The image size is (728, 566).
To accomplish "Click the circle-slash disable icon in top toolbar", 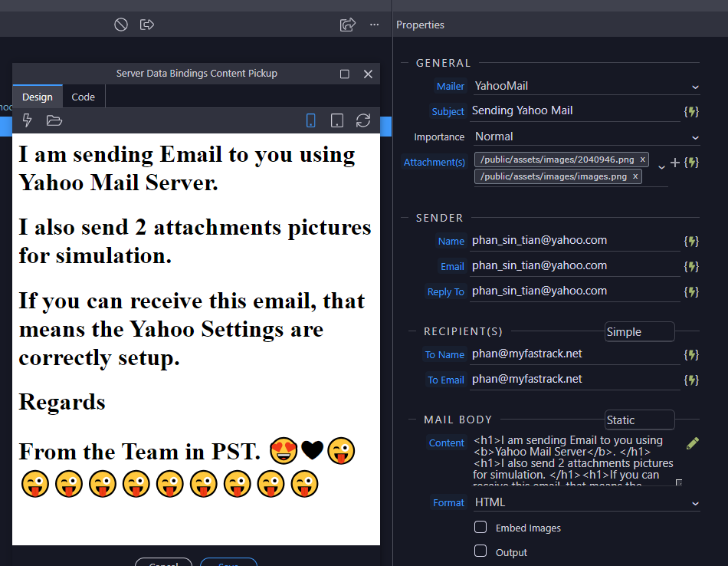I will tap(121, 25).
